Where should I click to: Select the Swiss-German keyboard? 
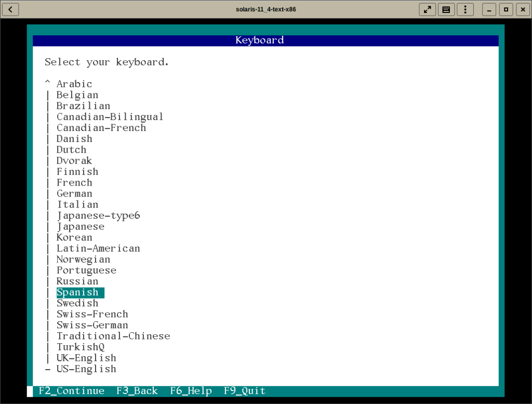tap(92, 325)
